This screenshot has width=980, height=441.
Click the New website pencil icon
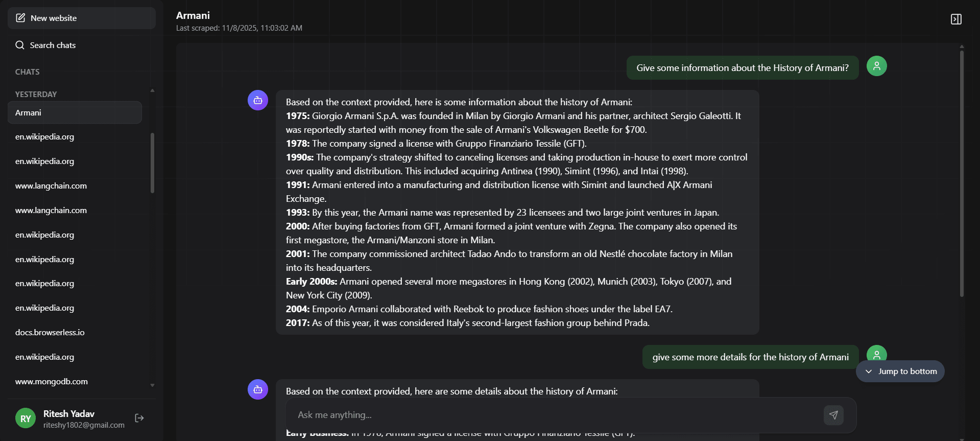click(x=20, y=18)
